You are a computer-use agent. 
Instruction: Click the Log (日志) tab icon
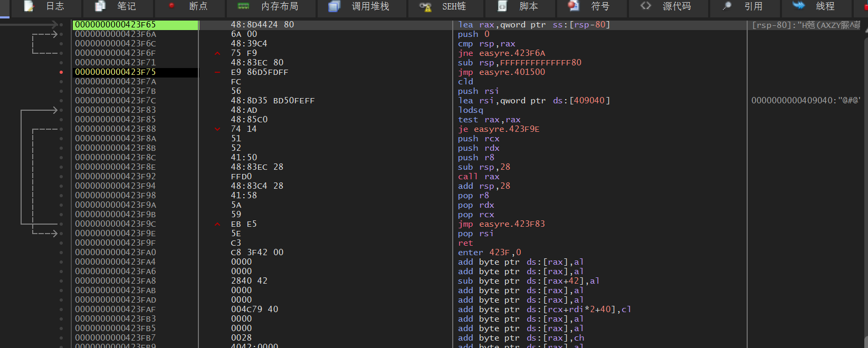pyautogui.click(x=29, y=6)
